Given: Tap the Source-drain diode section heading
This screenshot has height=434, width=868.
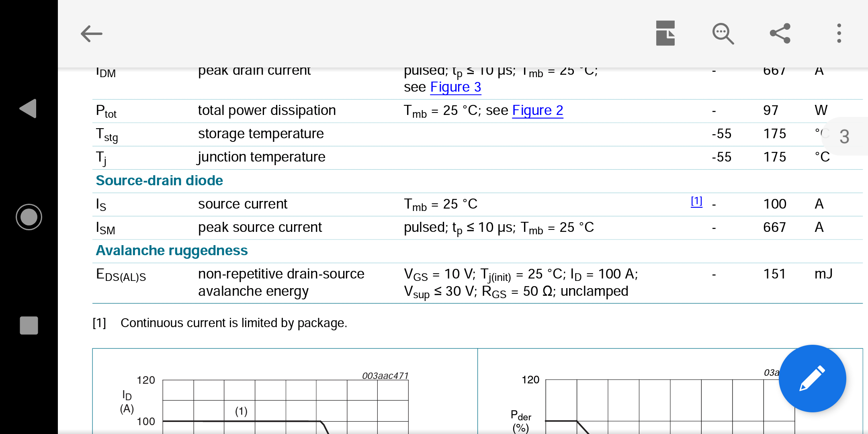Looking at the screenshot, I should tap(159, 181).
